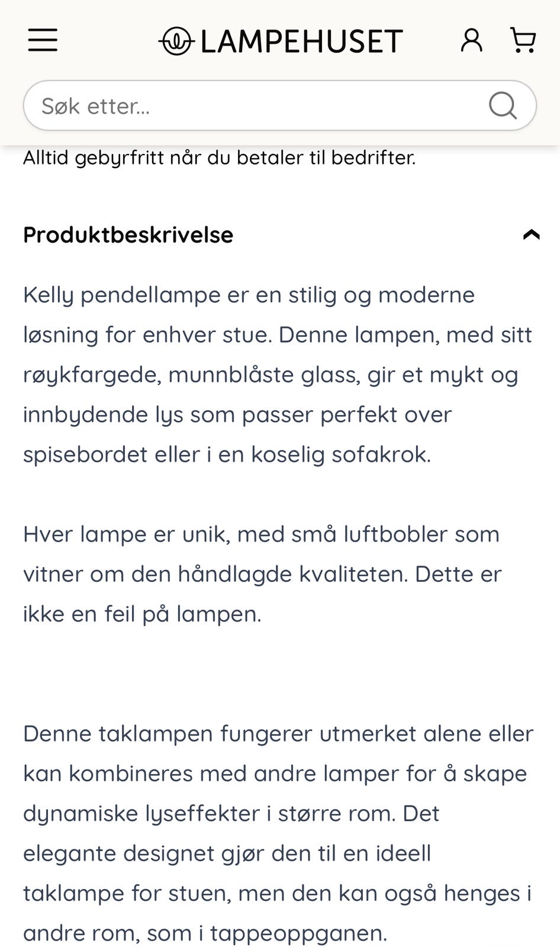Screen dimensions: 560x947
Task: Click the text about dynamiske lyseffekter
Action: pos(231,813)
